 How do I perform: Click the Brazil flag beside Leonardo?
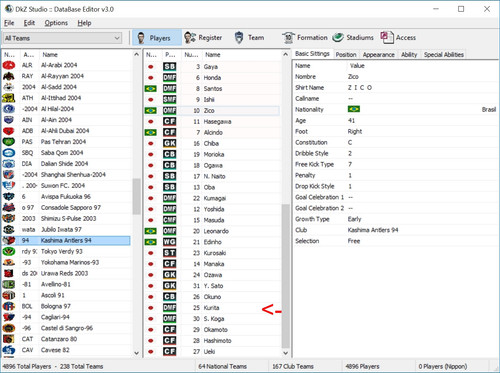tap(151, 231)
